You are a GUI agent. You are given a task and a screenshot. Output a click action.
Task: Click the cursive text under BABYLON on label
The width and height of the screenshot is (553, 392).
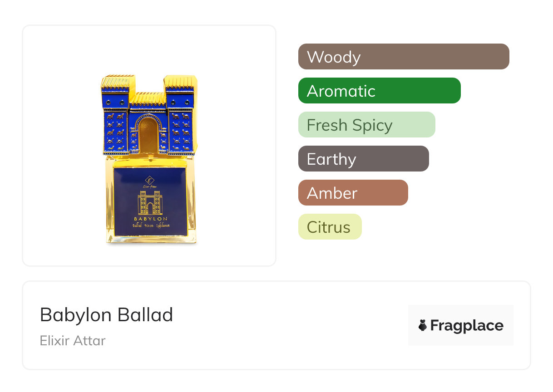click(150, 225)
